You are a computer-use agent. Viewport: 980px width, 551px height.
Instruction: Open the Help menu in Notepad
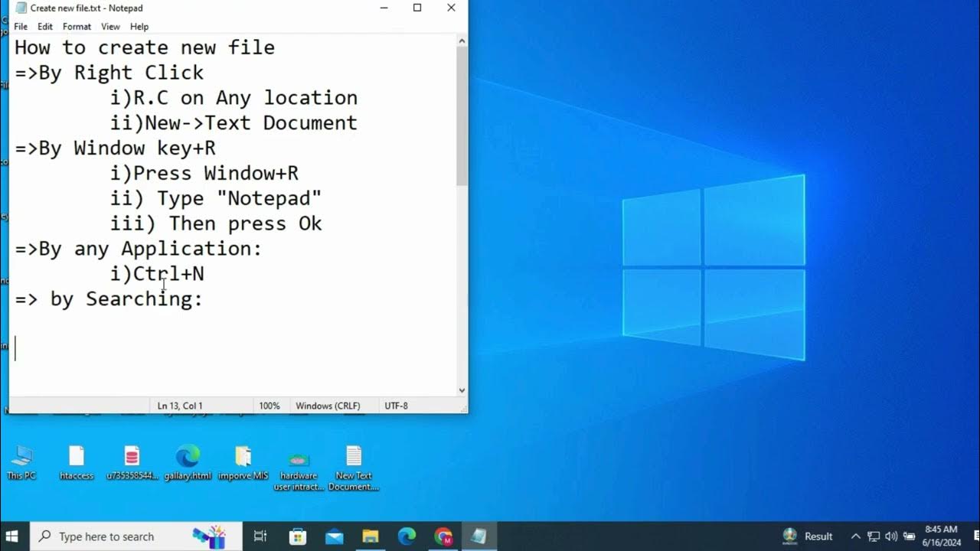pos(139,27)
